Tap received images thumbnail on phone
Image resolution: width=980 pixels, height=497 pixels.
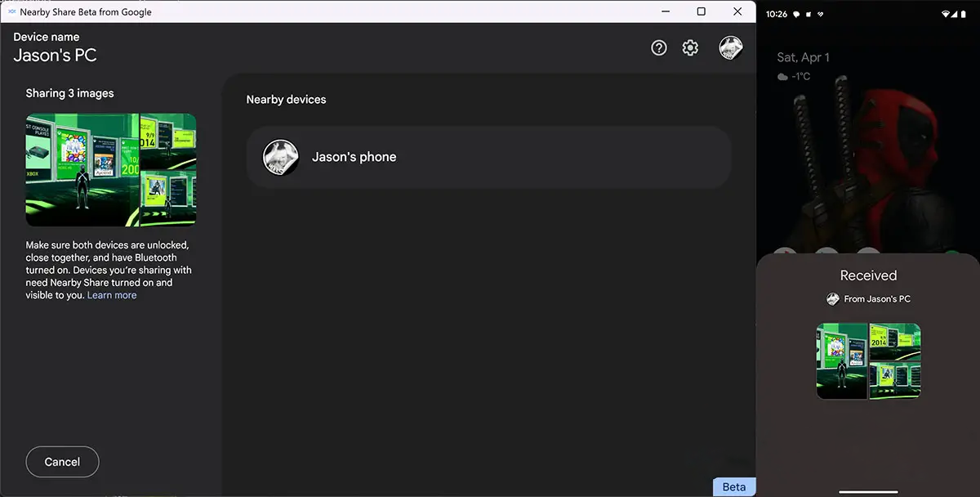869,361
